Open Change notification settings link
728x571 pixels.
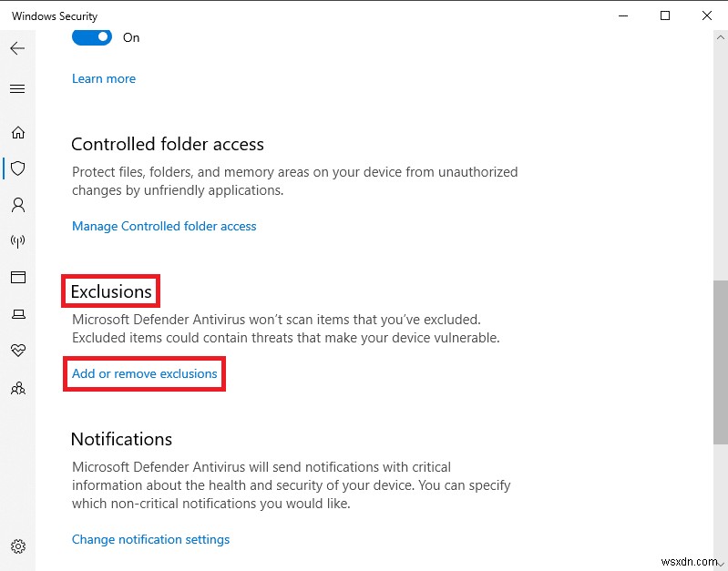(150, 539)
